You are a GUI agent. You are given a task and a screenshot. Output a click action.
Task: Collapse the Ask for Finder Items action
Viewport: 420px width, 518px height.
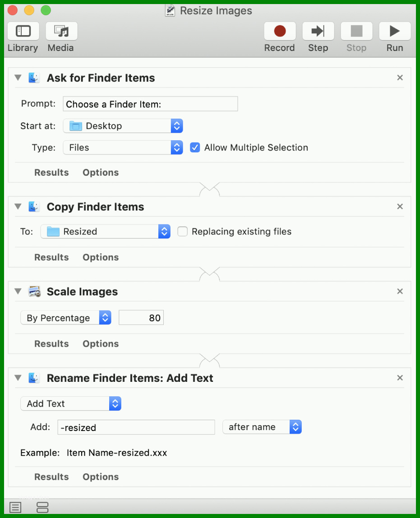[18, 78]
